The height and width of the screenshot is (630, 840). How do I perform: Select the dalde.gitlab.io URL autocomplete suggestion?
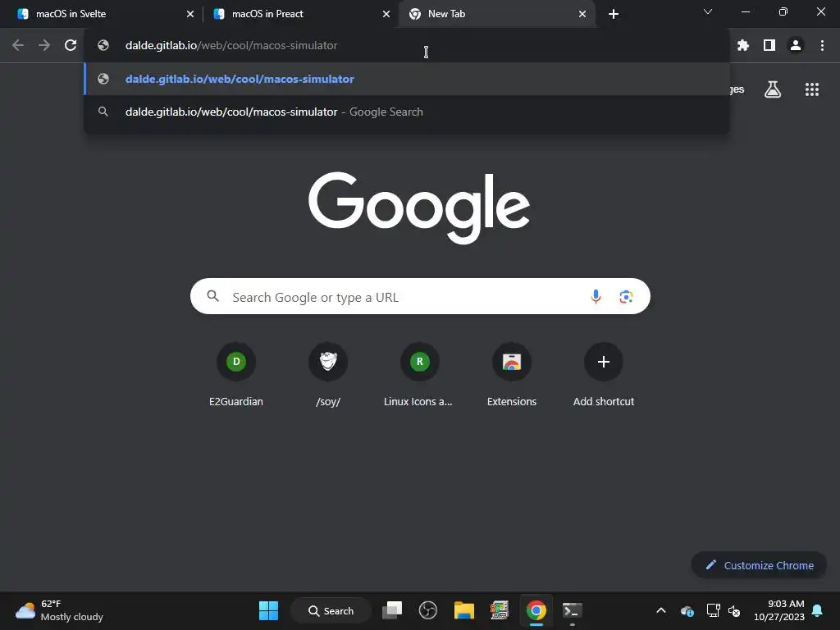tap(407, 79)
